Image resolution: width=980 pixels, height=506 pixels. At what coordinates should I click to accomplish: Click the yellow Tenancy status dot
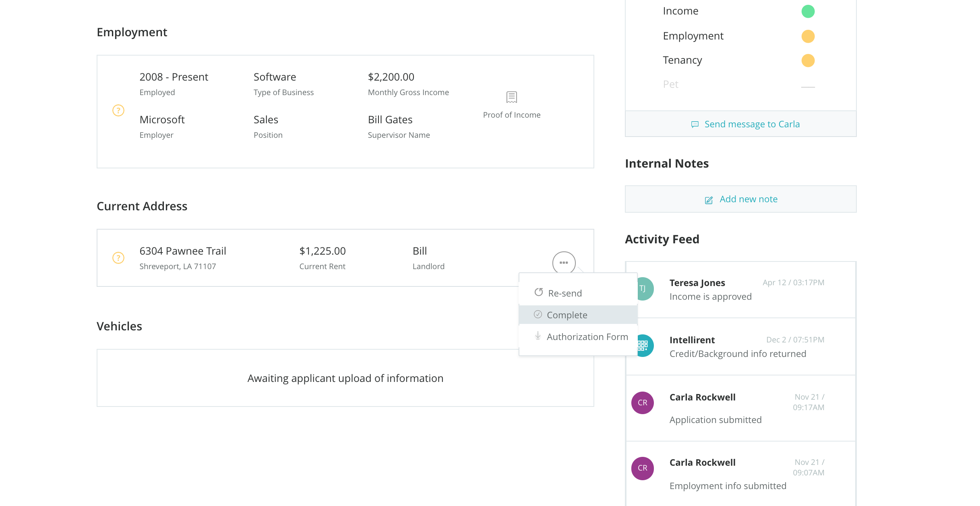808,60
